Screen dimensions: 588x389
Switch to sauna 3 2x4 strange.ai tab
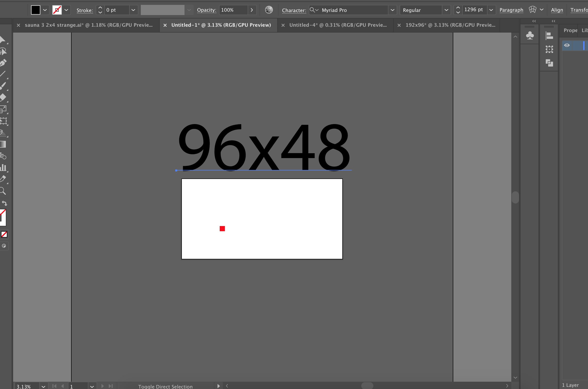(89, 25)
